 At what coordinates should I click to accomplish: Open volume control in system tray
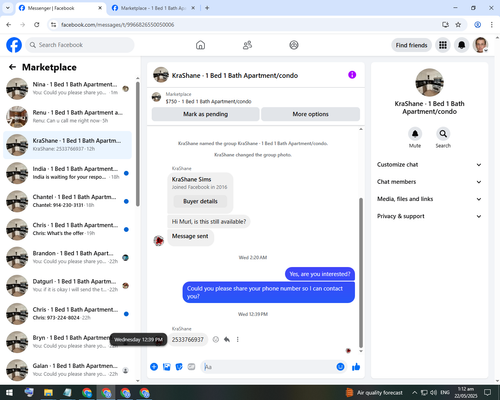coord(434,392)
